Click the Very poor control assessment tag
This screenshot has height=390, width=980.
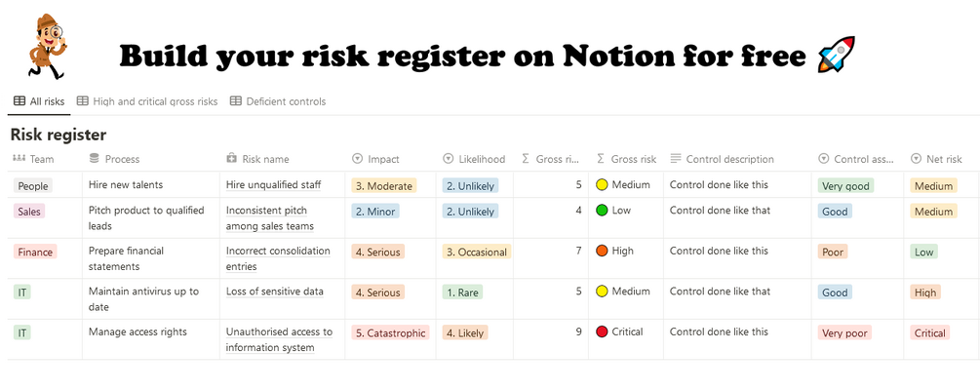click(x=844, y=333)
